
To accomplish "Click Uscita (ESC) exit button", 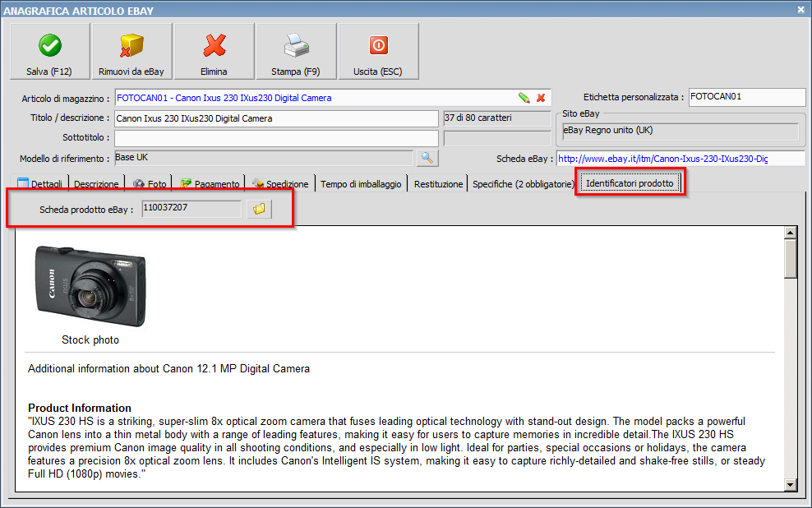I will tap(378, 51).
